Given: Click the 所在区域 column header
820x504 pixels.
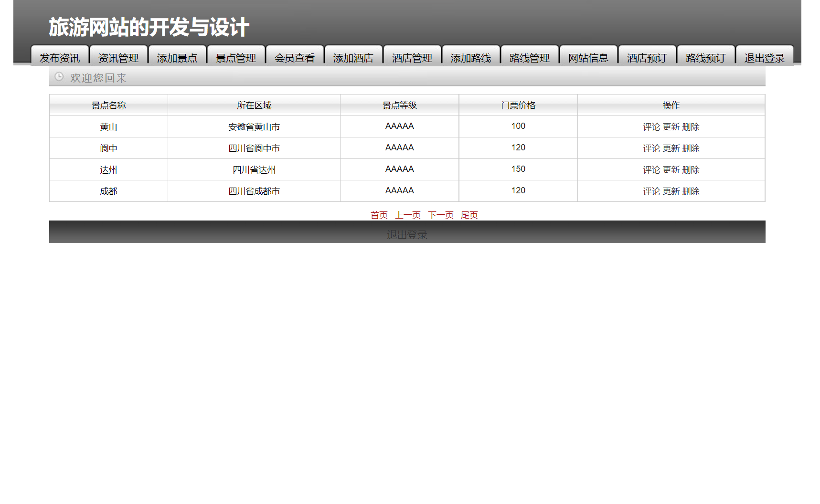Looking at the screenshot, I should point(254,105).
